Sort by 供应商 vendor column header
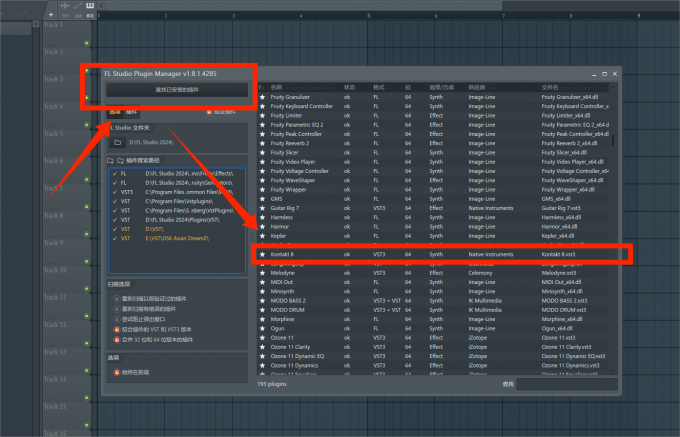Image resolution: width=680 pixels, height=437 pixels. click(x=477, y=88)
